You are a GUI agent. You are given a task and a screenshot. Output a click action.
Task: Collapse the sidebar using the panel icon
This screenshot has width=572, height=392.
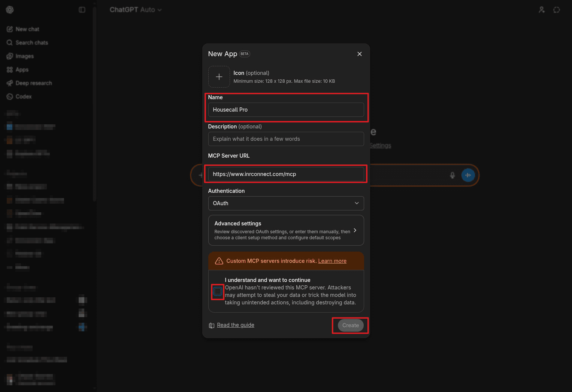click(x=82, y=9)
